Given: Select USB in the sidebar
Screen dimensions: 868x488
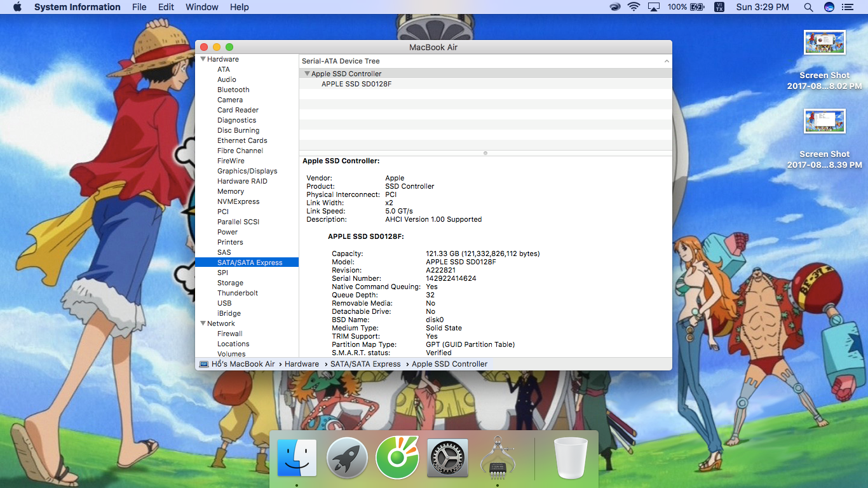Looking at the screenshot, I should point(224,303).
